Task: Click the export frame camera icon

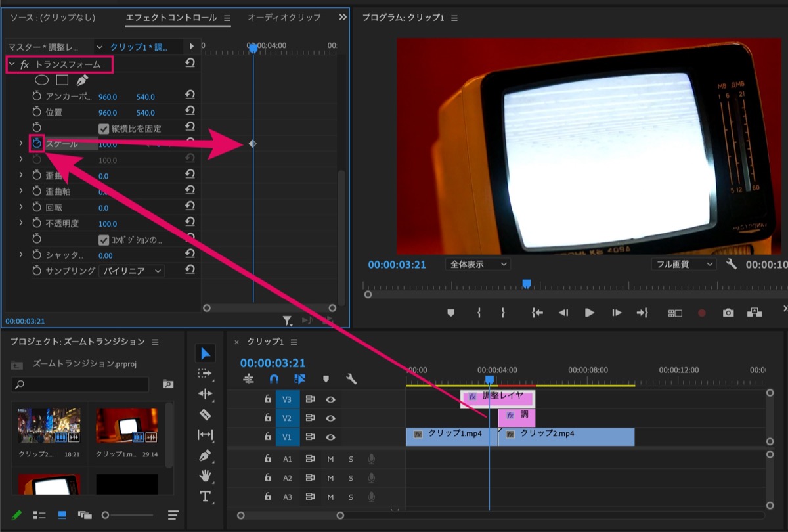Action: click(728, 313)
